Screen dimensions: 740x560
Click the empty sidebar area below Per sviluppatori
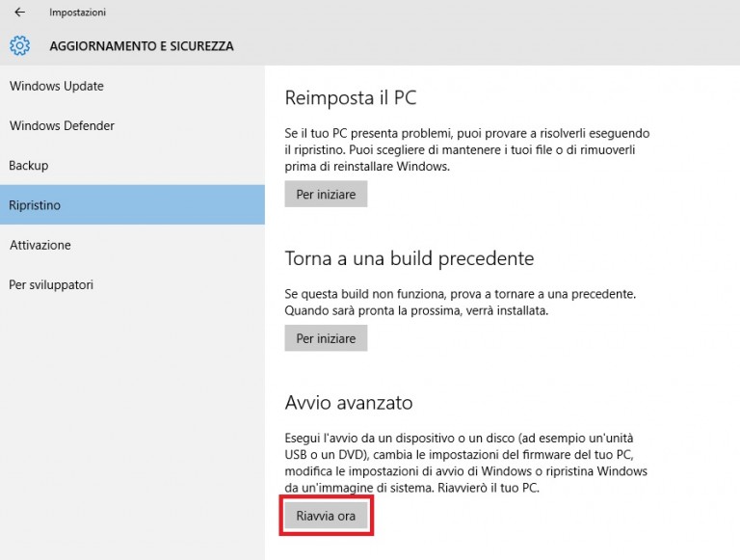tap(132, 424)
